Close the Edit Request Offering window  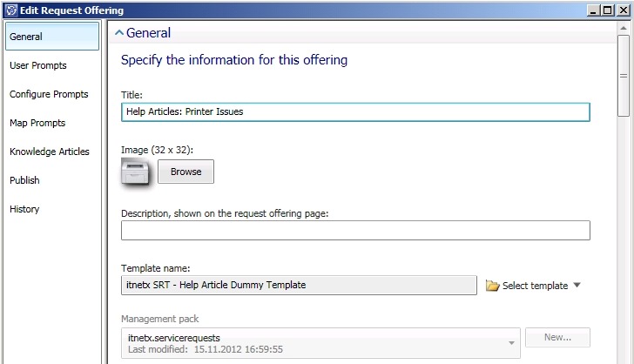(x=623, y=10)
